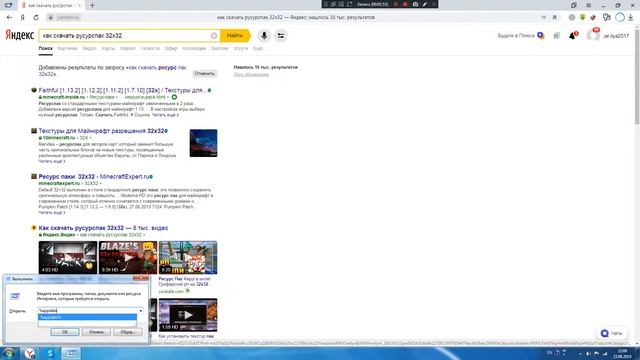640x360 pixels.
Task: Switch to the Новости tab
Action: click(x=150, y=48)
